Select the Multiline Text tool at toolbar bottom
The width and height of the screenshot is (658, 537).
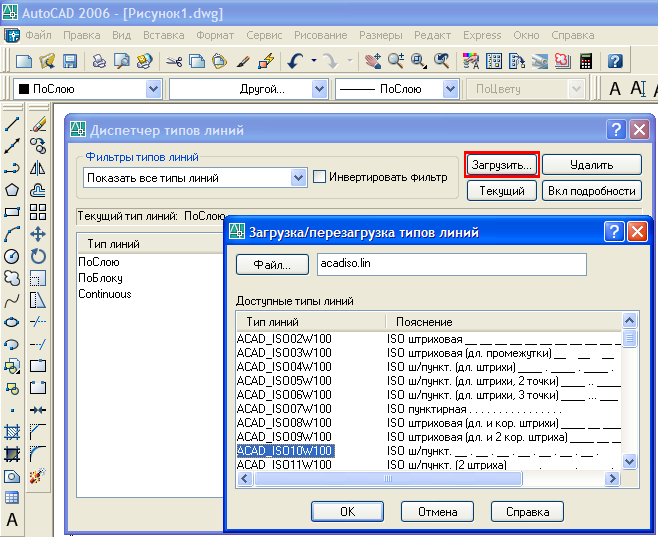coord(12,520)
